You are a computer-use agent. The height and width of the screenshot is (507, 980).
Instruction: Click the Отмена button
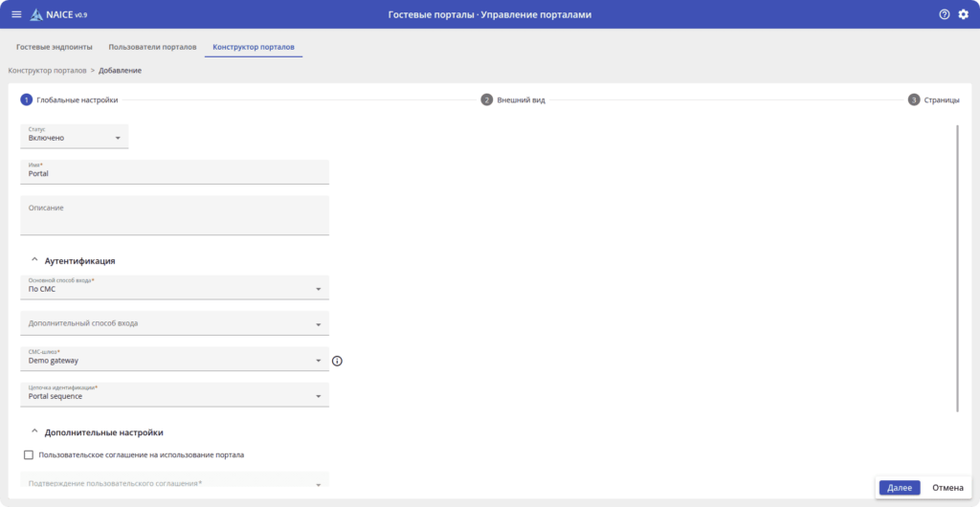pos(947,488)
